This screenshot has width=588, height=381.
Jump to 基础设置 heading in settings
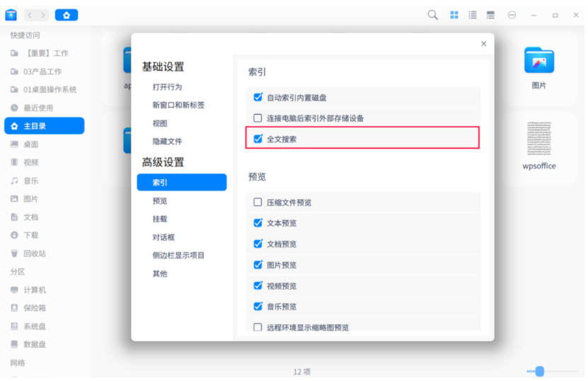[x=163, y=67]
